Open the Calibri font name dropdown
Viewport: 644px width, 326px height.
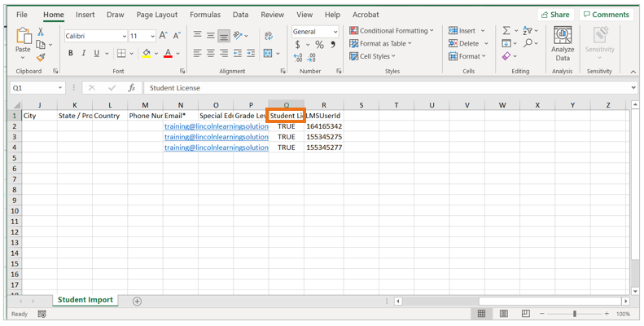point(124,36)
